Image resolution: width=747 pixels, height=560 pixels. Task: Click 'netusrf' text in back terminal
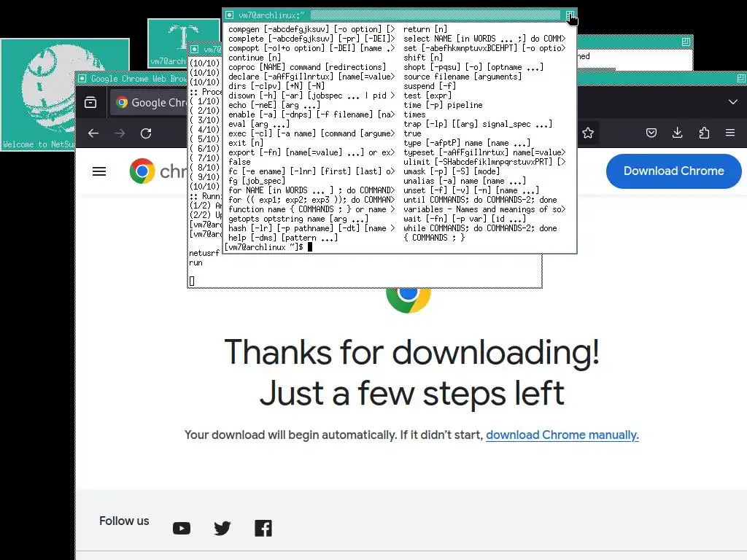[204, 253]
